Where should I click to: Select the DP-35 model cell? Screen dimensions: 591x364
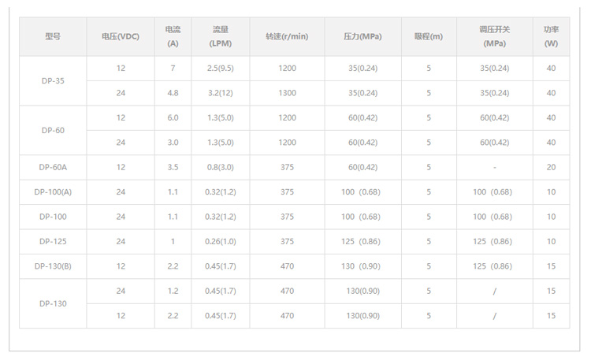53,80
